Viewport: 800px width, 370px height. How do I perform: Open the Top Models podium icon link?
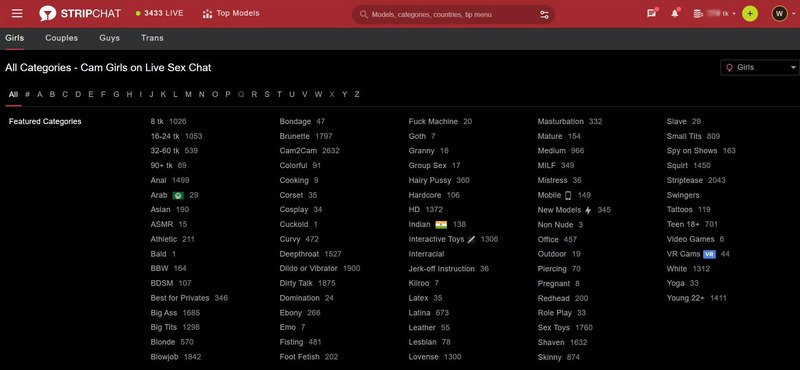point(207,14)
